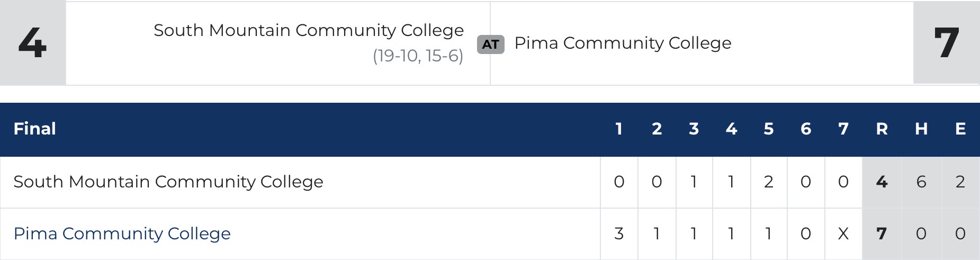Click Pima's large score 7 box
Screen dimensions: 980x260
[x=946, y=42]
